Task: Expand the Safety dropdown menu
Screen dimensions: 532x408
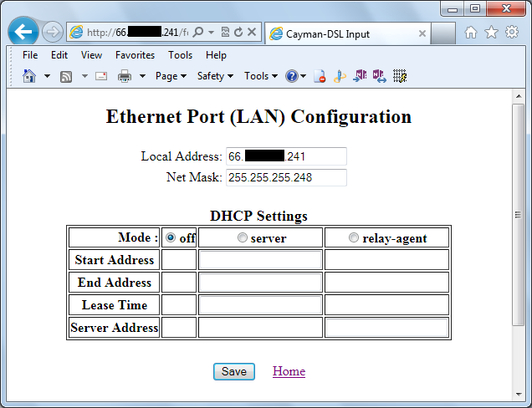Action: coord(215,76)
